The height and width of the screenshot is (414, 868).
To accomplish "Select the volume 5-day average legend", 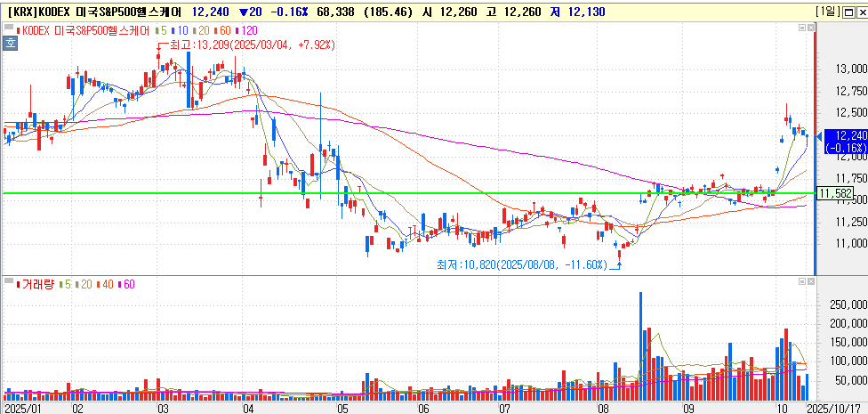I will [65, 284].
